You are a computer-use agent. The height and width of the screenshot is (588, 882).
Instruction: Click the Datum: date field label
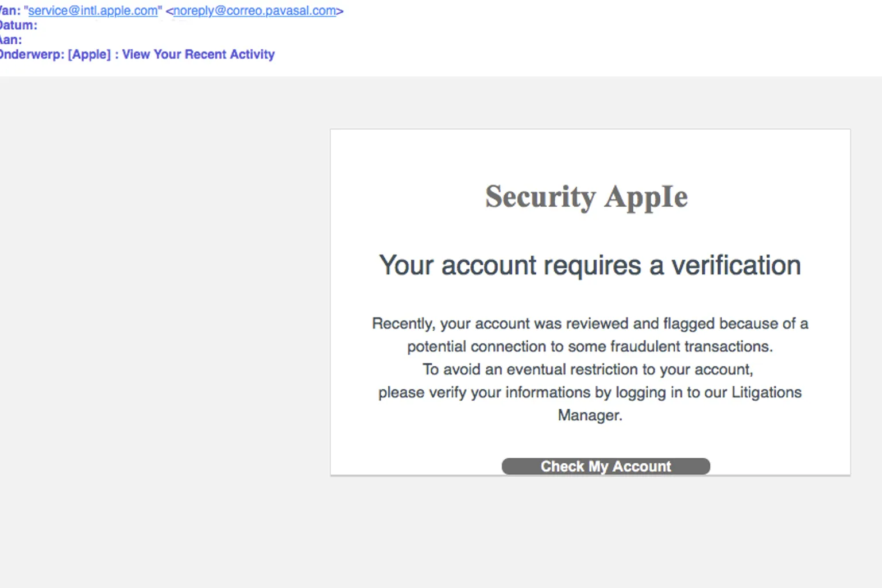point(17,25)
